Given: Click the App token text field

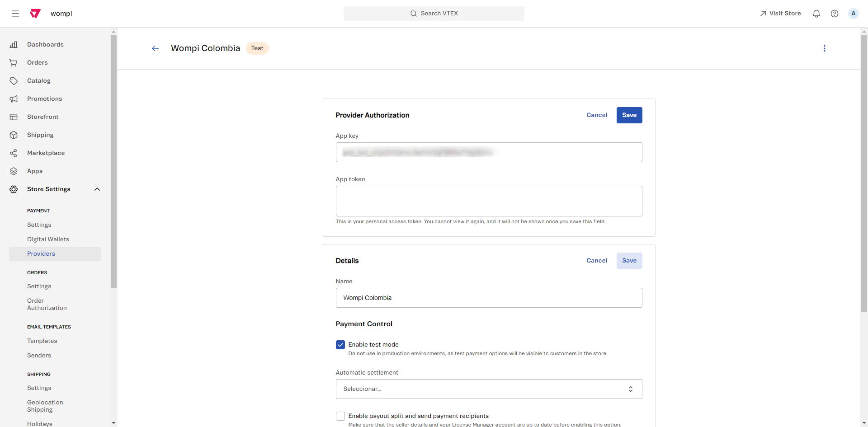Looking at the screenshot, I should pos(488,201).
